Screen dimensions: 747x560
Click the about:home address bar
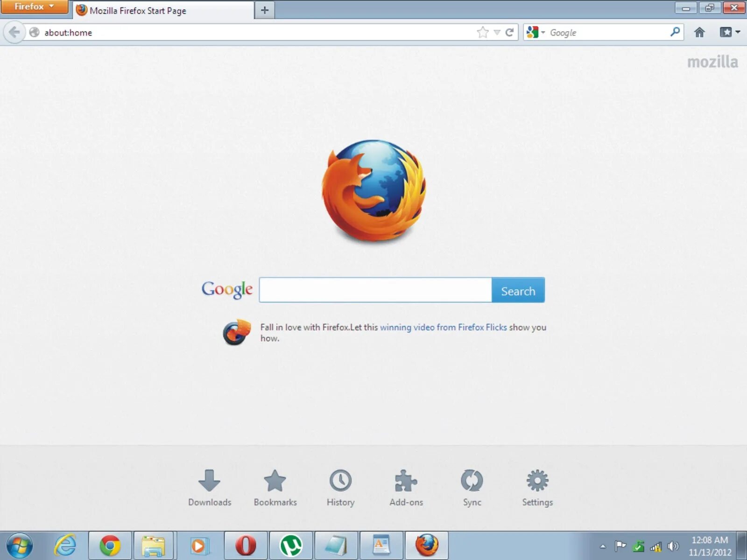[x=252, y=32]
